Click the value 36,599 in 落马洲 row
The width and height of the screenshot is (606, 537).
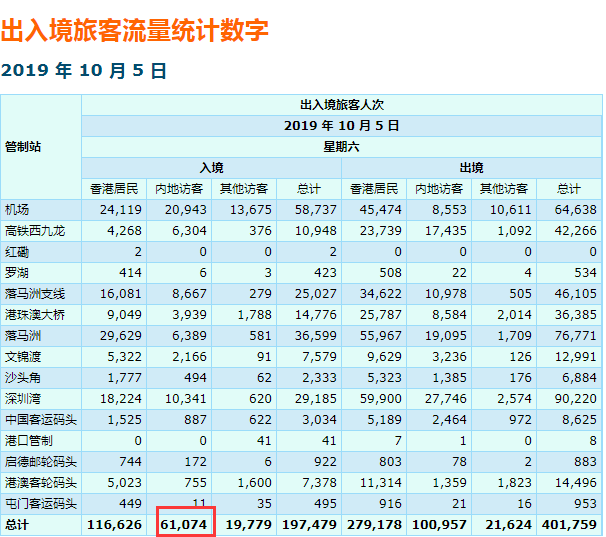[x=315, y=336]
